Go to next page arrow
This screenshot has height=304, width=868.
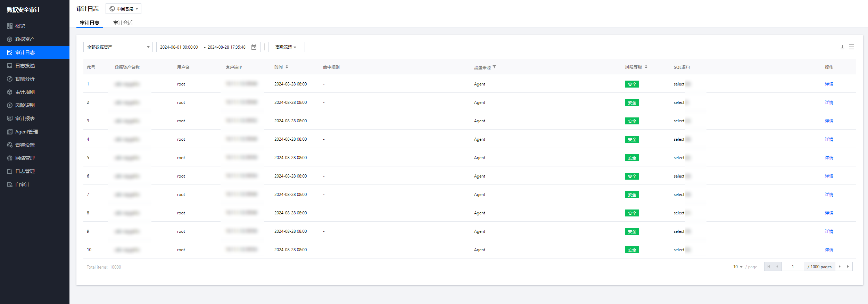[840, 266]
